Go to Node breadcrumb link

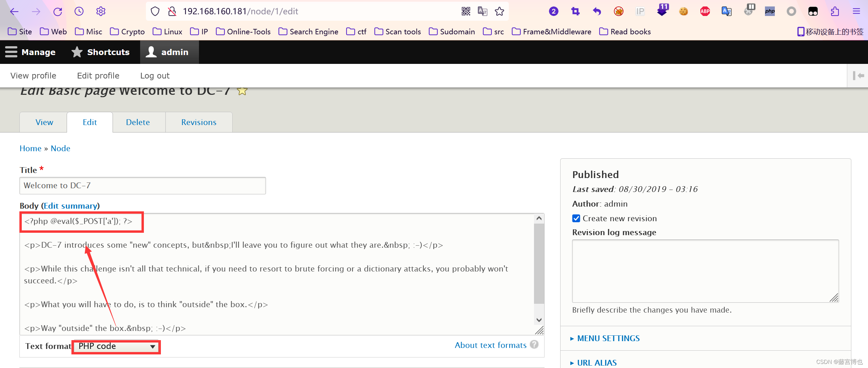click(x=61, y=148)
